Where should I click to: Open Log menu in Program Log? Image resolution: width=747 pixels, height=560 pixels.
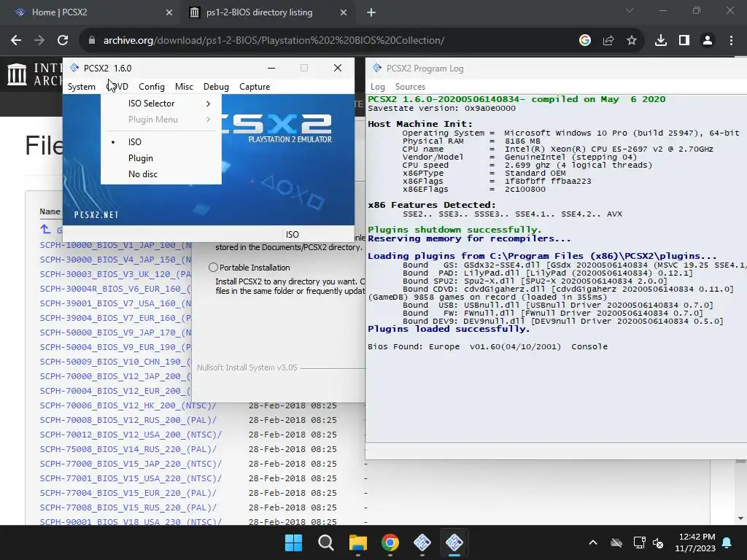[378, 87]
